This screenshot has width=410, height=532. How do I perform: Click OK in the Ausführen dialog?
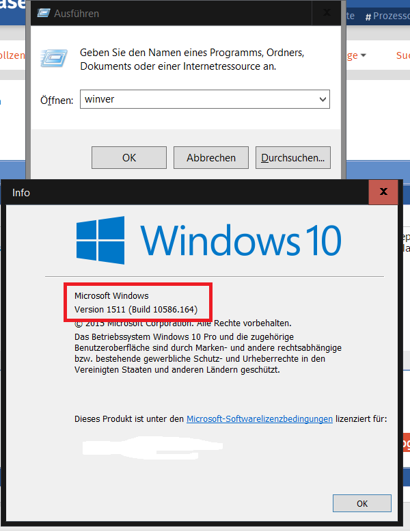(x=129, y=158)
